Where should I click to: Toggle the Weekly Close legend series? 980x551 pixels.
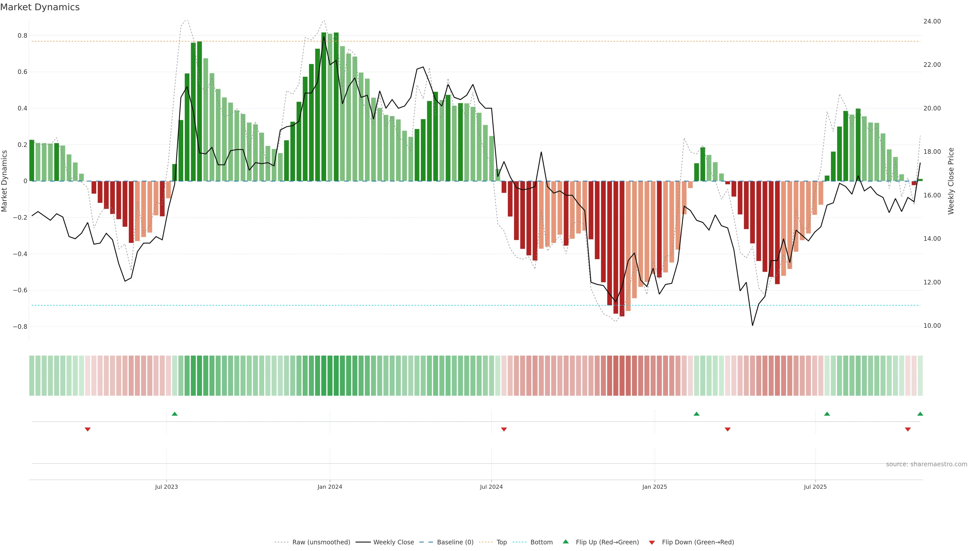click(393, 542)
